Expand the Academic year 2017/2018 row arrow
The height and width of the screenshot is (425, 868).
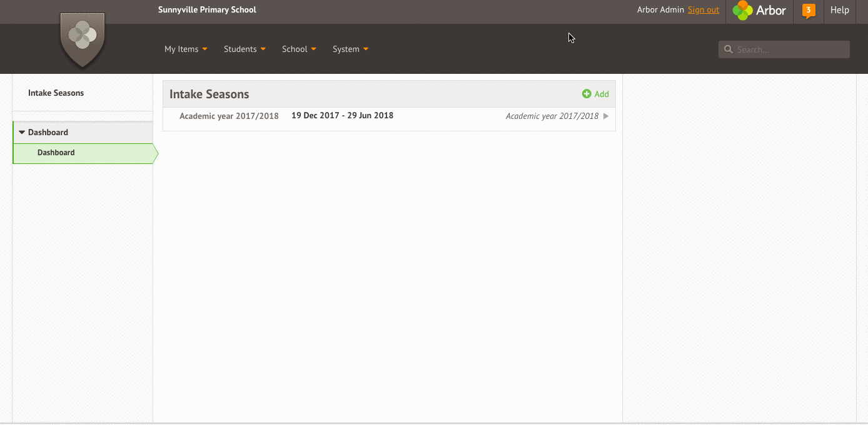point(606,116)
